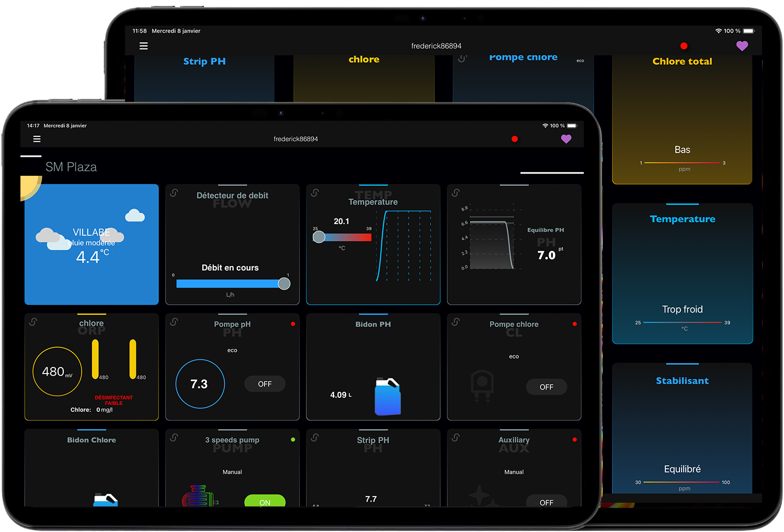Click the Temperature slider knob at 20.1
The image size is (784, 532).
(x=319, y=237)
